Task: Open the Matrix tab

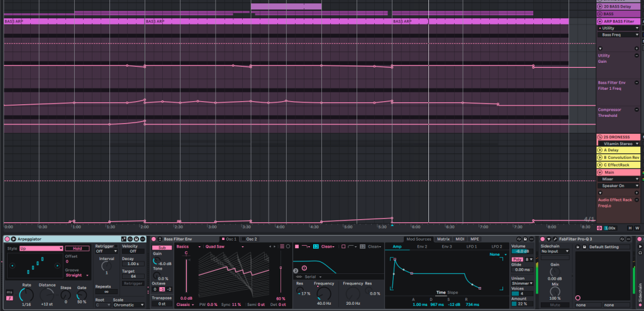Action: click(443, 239)
